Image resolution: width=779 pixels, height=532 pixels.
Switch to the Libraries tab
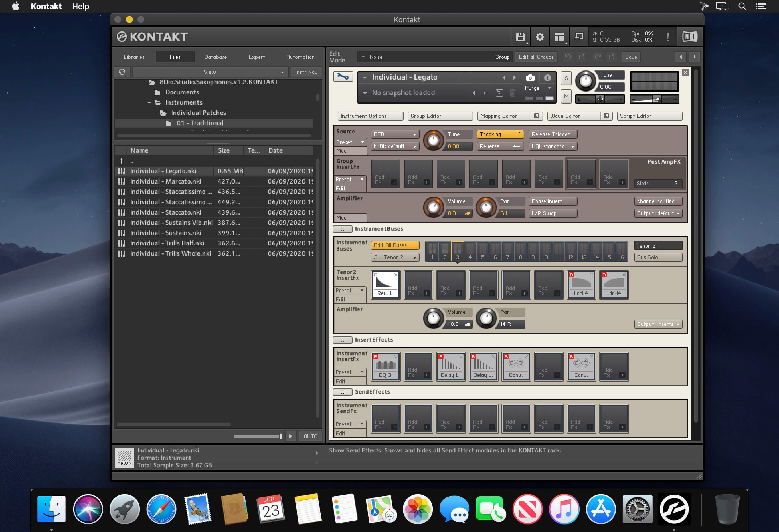(134, 57)
